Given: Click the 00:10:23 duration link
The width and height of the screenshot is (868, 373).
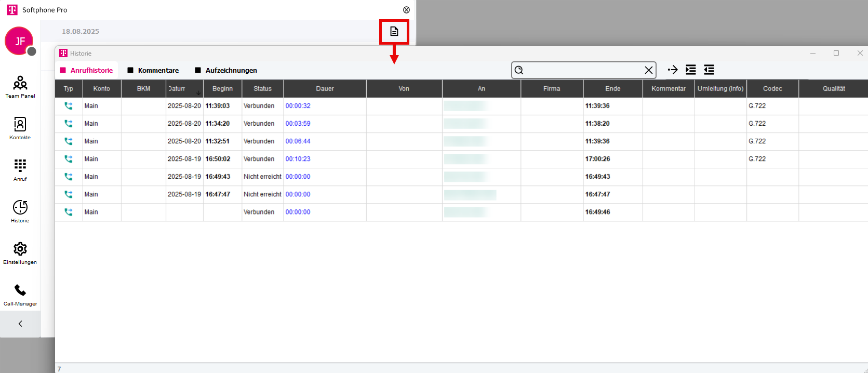Looking at the screenshot, I should [x=298, y=159].
